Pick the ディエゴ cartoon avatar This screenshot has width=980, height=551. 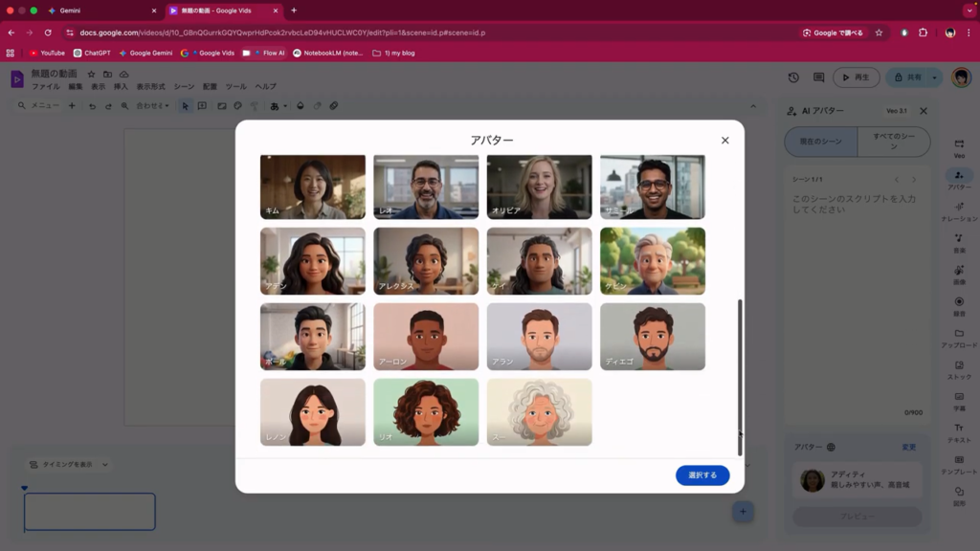pyautogui.click(x=652, y=336)
